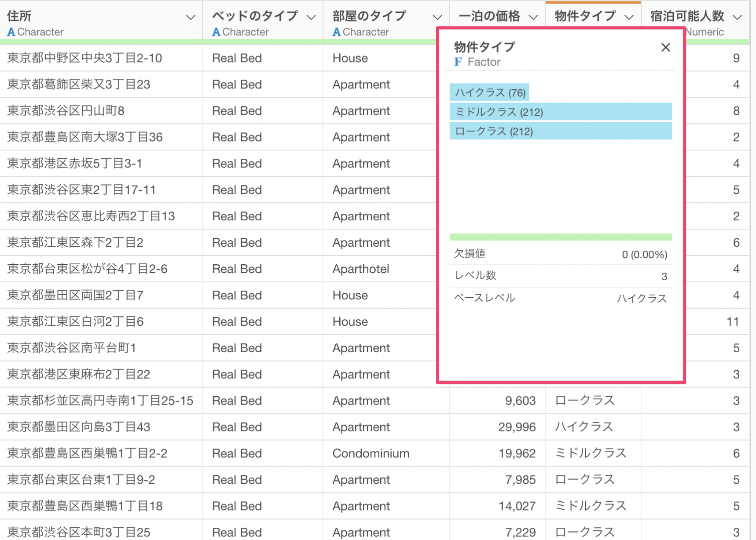The height and width of the screenshot is (540, 756).
Task: Open the 住所 column dropdown menu
Action: point(191,18)
